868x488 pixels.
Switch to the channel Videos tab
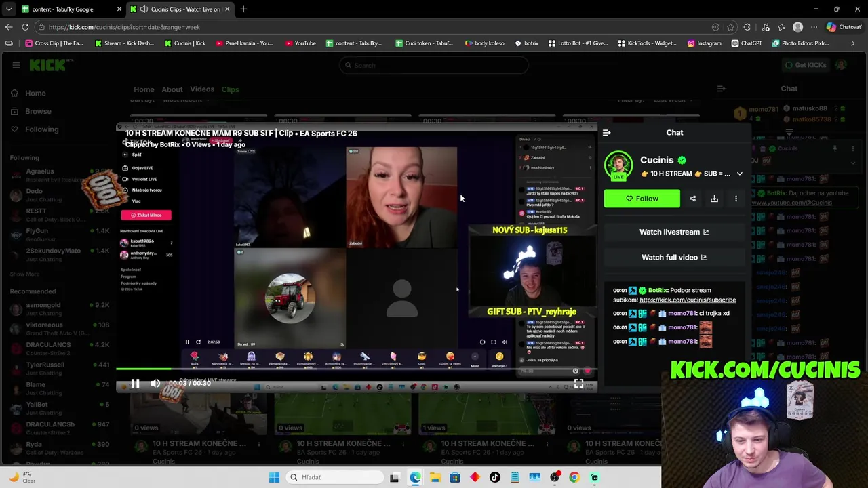click(x=202, y=89)
